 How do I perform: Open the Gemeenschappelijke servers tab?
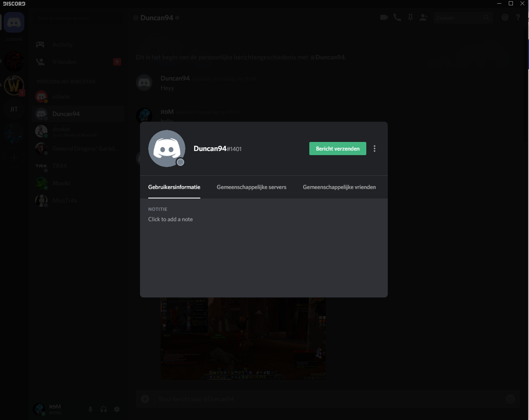coord(251,187)
